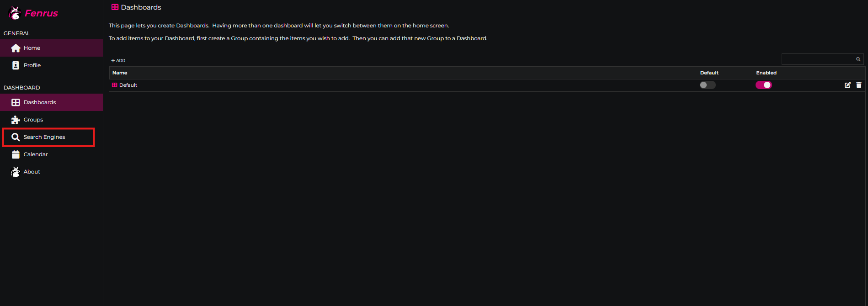Open the Default dashboard row name
Image resolution: width=868 pixels, height=306 pixels.
point(128,85)
